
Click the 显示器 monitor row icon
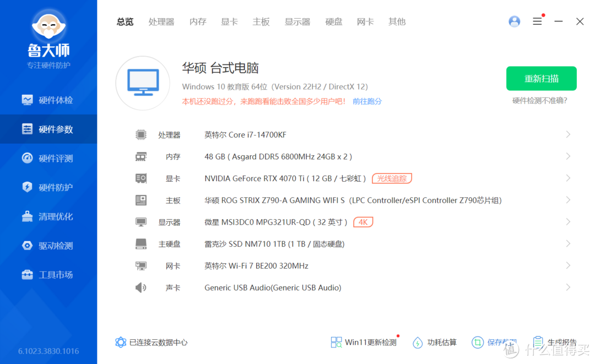point(141,222)
